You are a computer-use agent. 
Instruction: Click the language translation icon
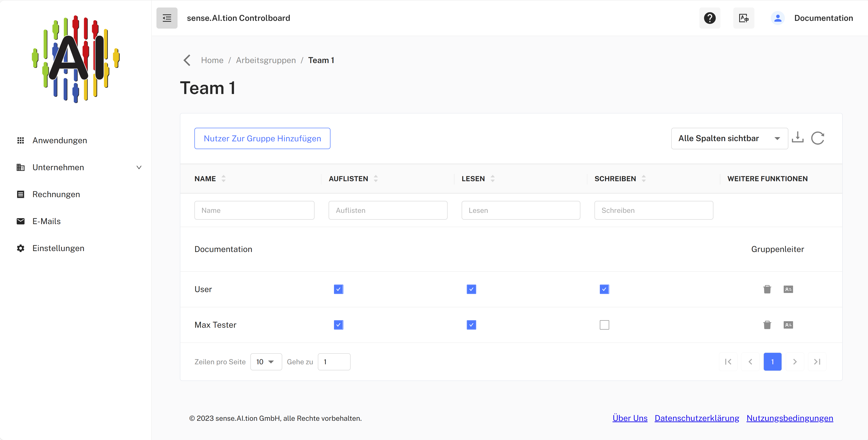coord(744,18)
